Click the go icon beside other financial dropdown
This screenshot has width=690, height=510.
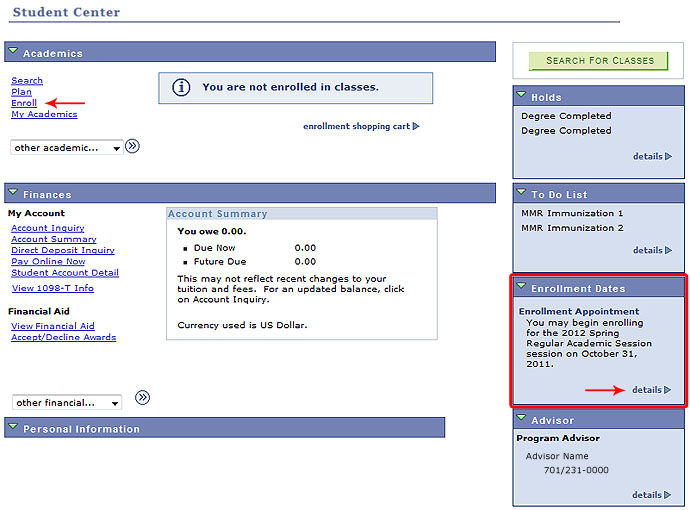pyautogui.click(x=142, y=397)
